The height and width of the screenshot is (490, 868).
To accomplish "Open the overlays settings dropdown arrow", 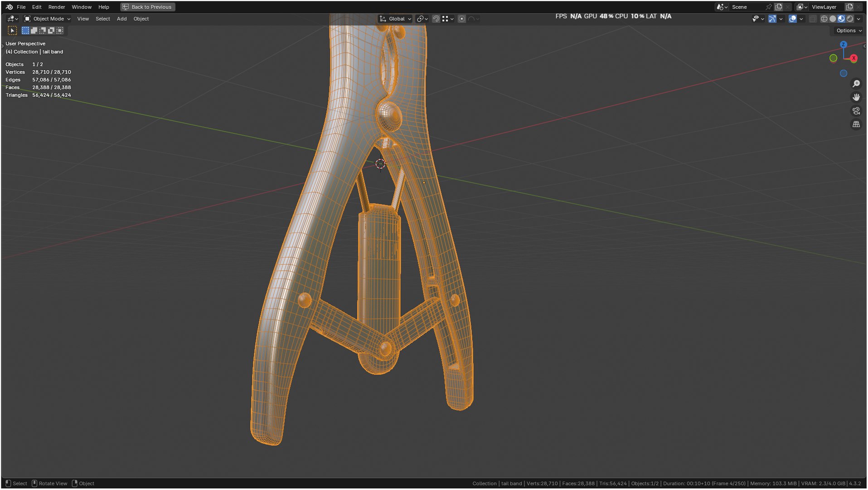I will tap(801, 19).
